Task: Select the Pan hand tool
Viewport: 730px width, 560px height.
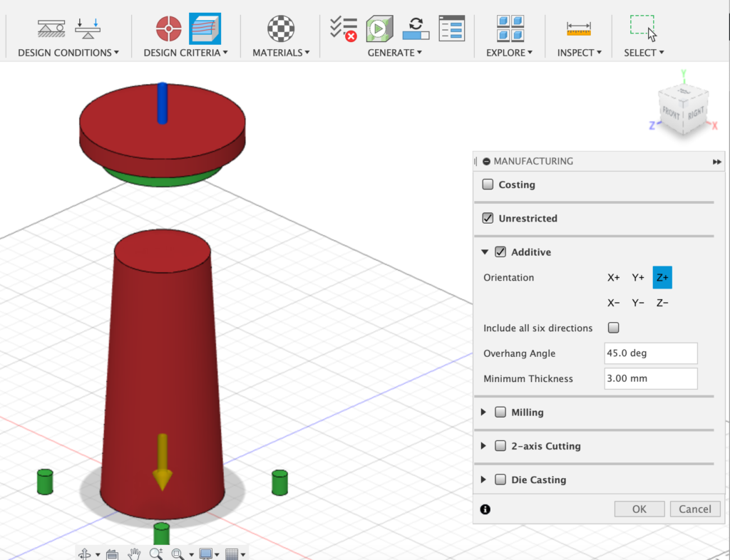Action: click(134, 554)
